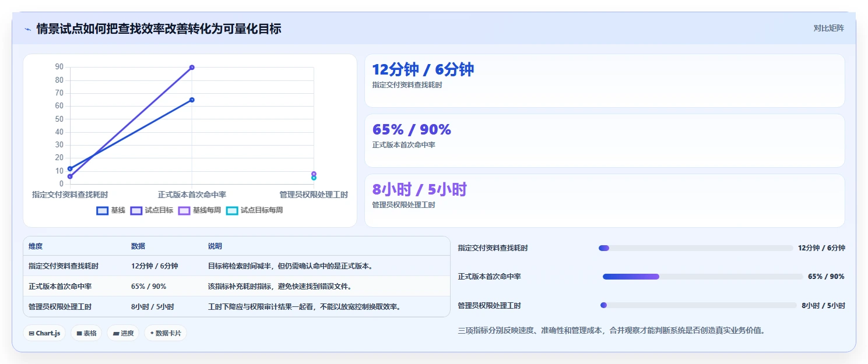868x364 pixels.
Task: Click the 管理员权限处理工时 progress bar
Action: coord(698,305)
